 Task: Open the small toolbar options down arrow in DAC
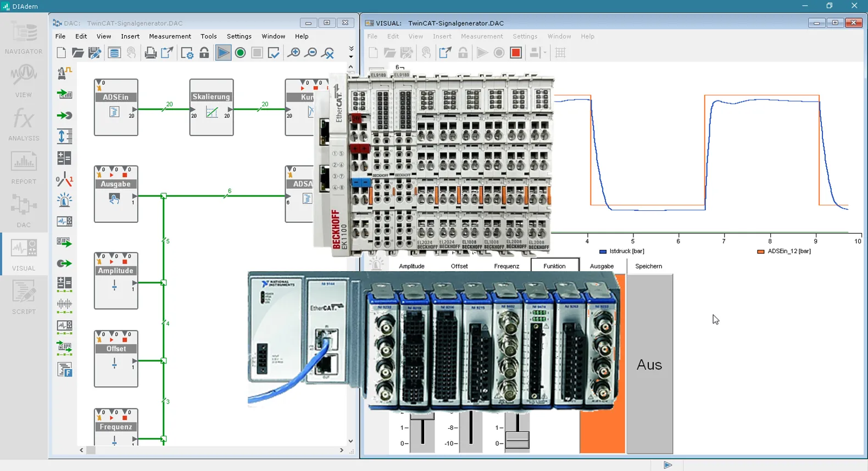point(351,57)
